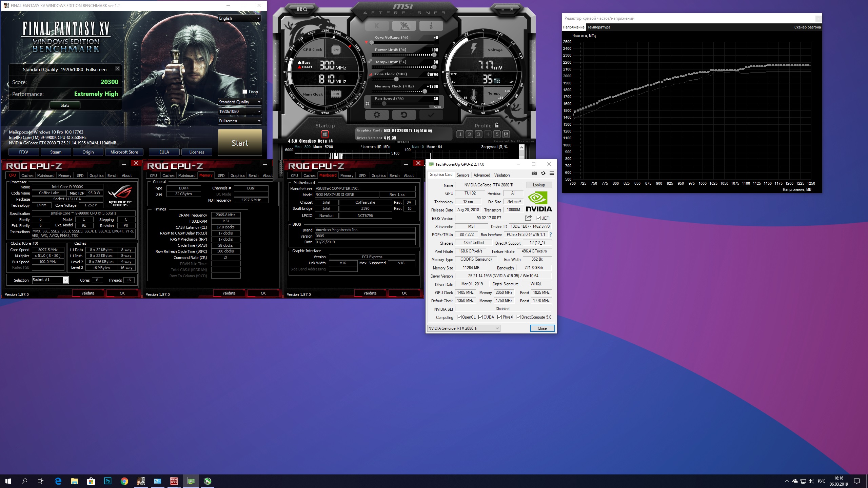Load Afterburner profile slot 2

pos(469,134)
